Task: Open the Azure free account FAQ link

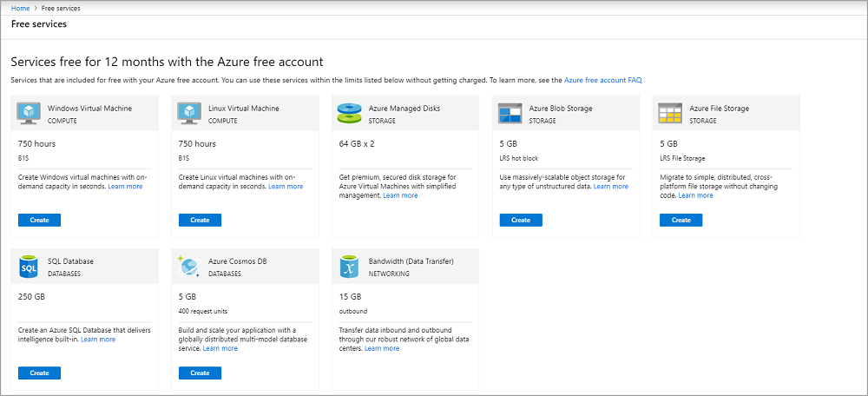Action: pyautogui.click(x=603, y=80)
